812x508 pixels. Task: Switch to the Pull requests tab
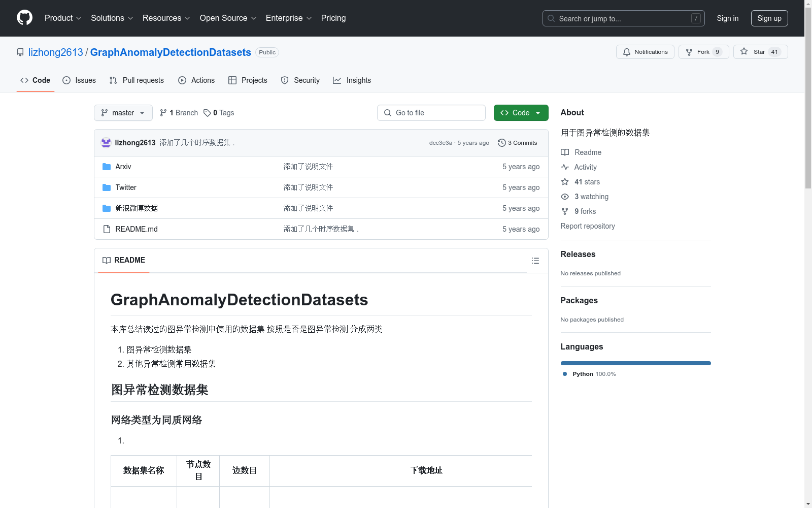pyautogui.click(x=137, y=80)
